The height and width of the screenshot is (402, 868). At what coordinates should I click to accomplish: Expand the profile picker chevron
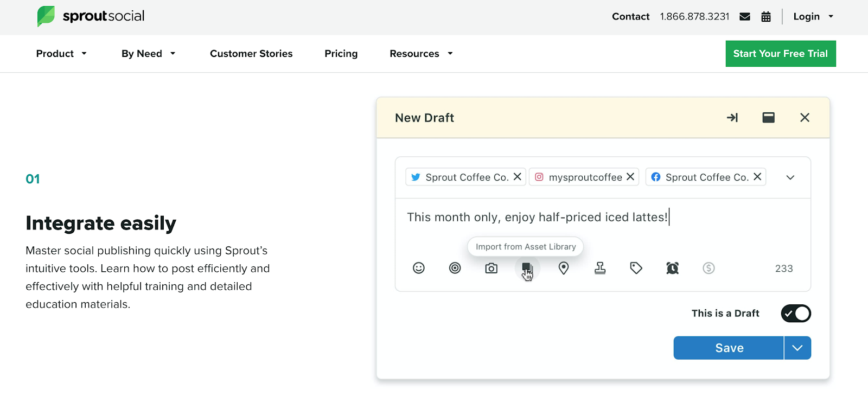[790, 177]
